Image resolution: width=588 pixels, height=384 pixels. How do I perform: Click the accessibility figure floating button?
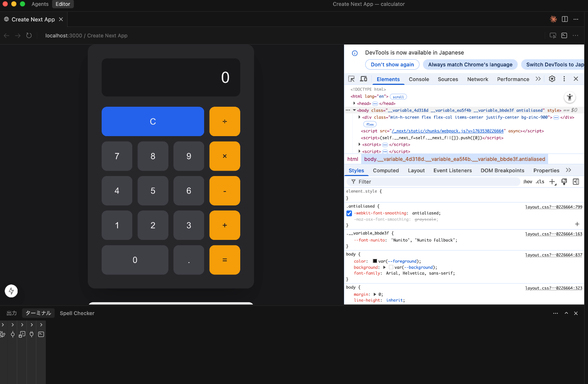(570, 97)
